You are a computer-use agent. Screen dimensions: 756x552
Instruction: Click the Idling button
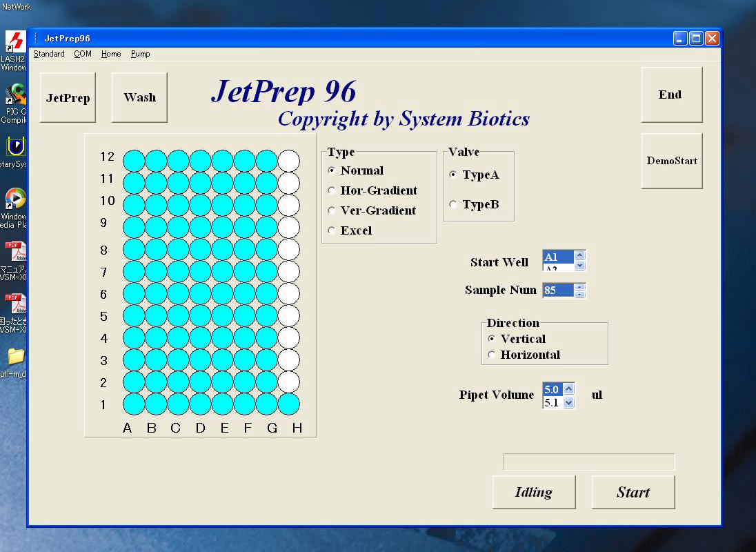click(534, 492)
